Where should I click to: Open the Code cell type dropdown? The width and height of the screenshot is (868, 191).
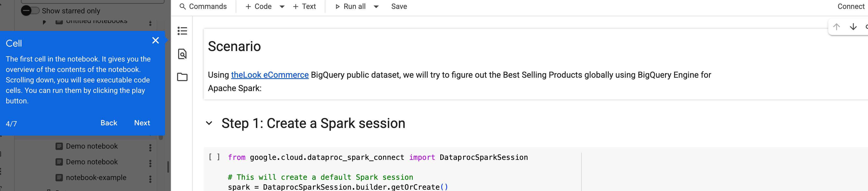point(282,6)
